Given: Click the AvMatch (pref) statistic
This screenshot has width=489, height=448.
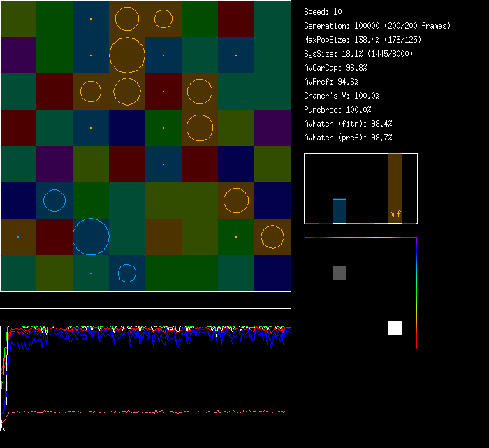Looking at the screenshot, I should (x=348, y=138).
